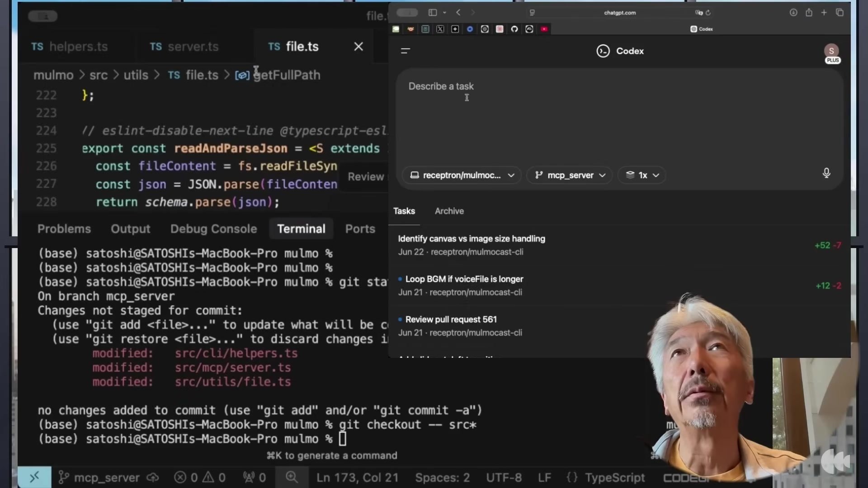Click the GitHub bookmark favicon in Safari
This screenshot has width=868, height=488.
coord(514,29)
